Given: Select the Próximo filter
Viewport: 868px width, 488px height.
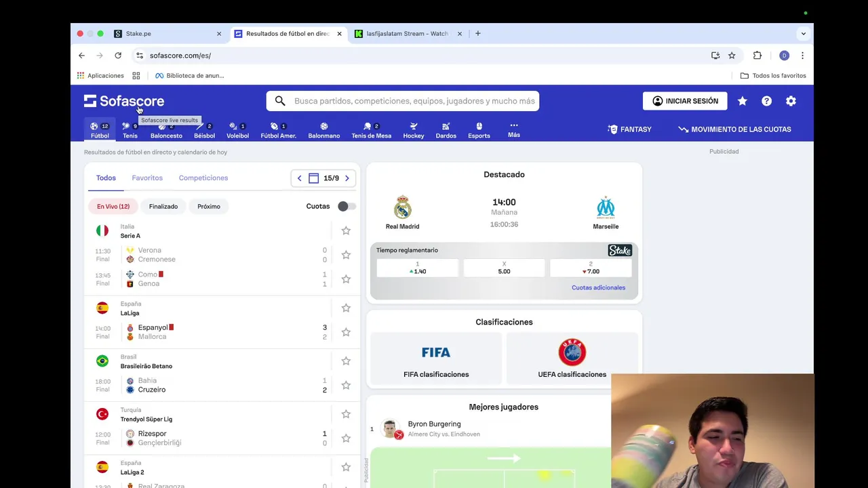Looking at the screenshot, I should click(x=209, y=206).
